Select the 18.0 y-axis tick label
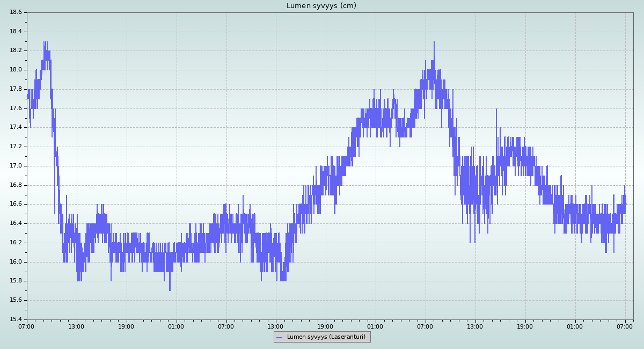This screenshot has height=349, width=644. [16, 70]
